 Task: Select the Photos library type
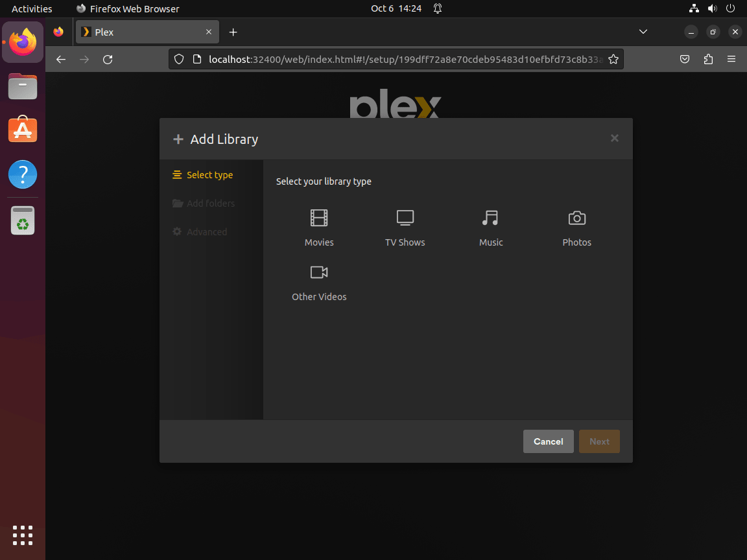[x=576, y=227]
